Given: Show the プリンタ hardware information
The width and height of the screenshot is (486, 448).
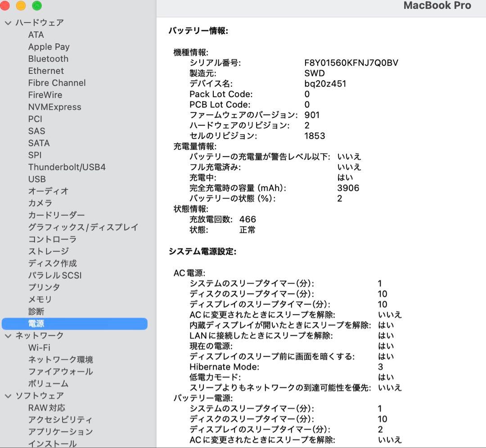Looking at the screenshot, I should click(x=44, y=287).
